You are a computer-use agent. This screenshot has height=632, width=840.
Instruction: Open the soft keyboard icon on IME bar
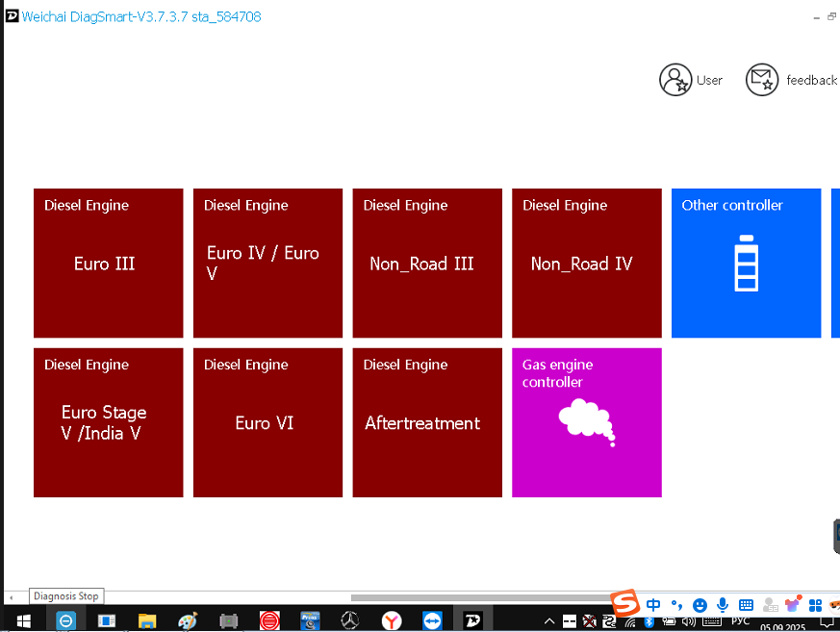click(746, 605)
